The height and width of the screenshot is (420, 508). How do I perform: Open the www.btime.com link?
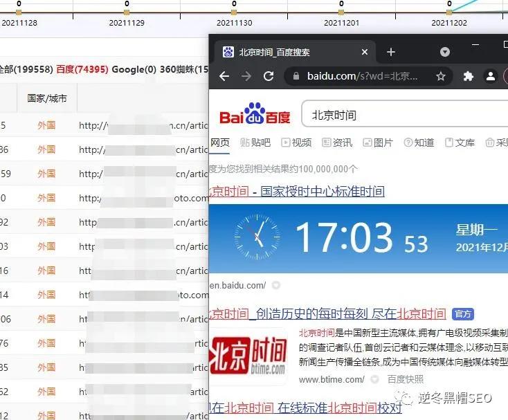332,379
